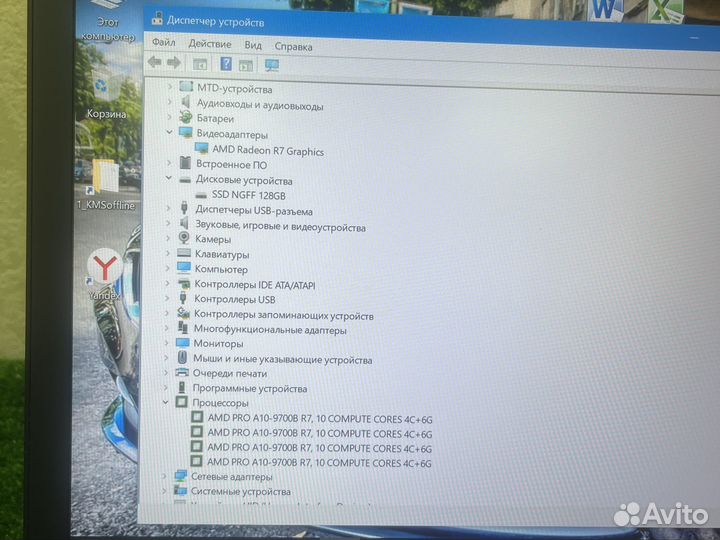Select the Очереди печати printer icon
Viewport: 720px width, 540px height.
(182, 372)
